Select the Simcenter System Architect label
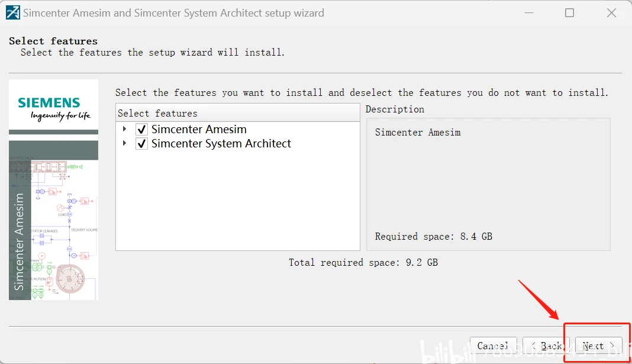 221,144
